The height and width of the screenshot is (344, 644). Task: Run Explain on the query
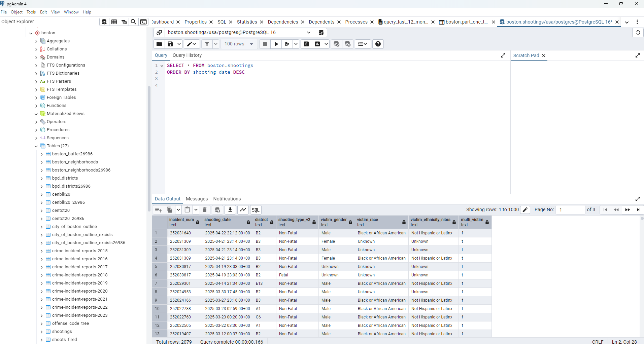[306, 44]
